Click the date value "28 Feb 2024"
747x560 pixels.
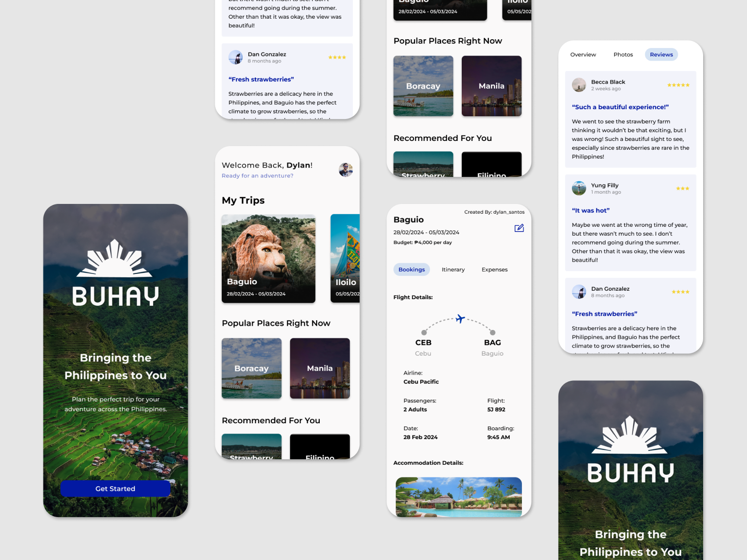[x=421, y=437]
